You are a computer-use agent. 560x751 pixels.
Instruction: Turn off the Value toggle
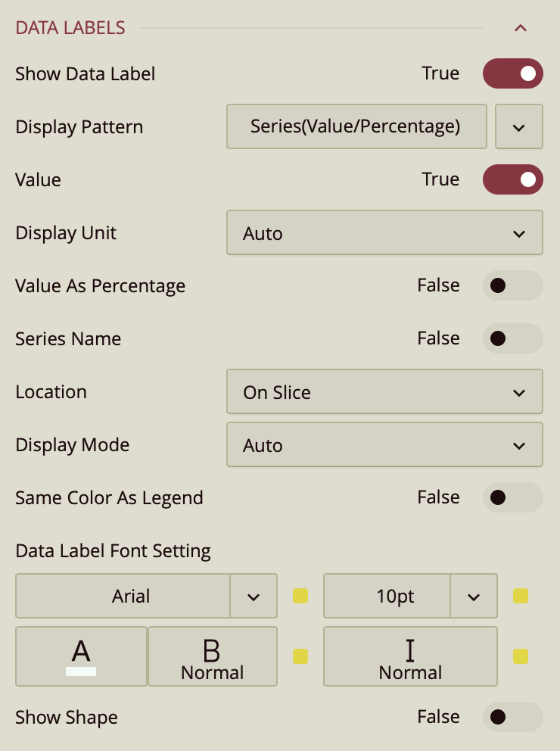(x=512, y=179)
